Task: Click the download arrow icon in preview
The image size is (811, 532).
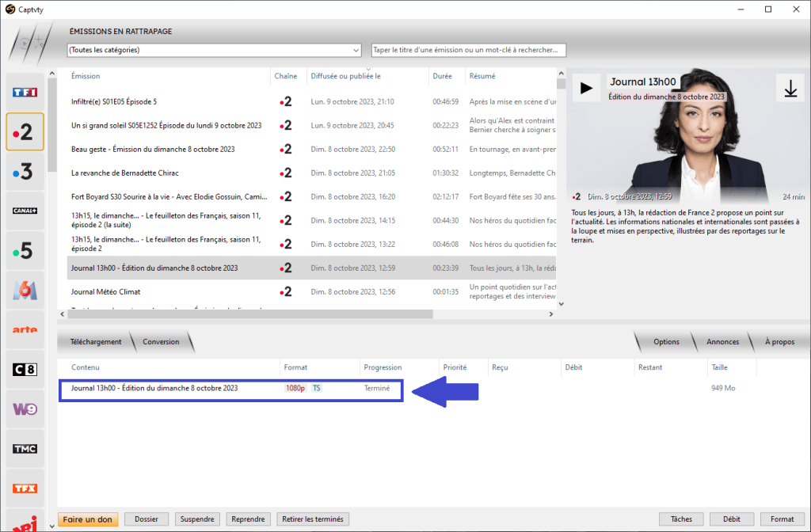Action: pyautogui.click(x=790, y=89)
